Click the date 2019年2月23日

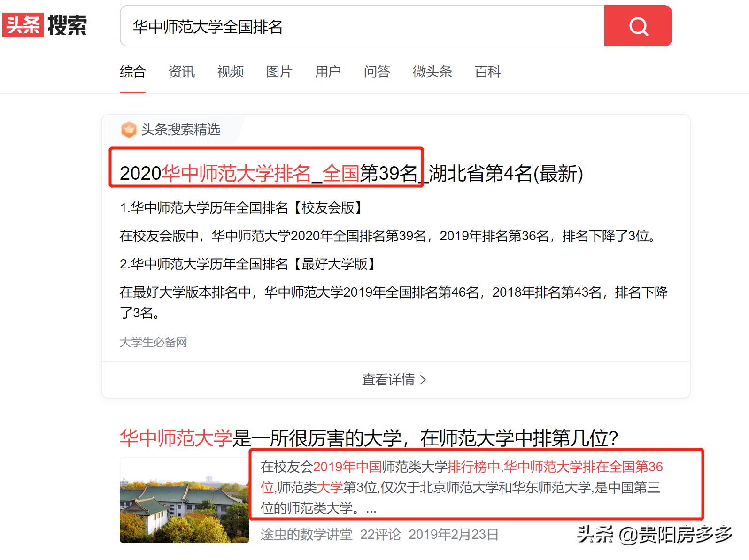454,534
